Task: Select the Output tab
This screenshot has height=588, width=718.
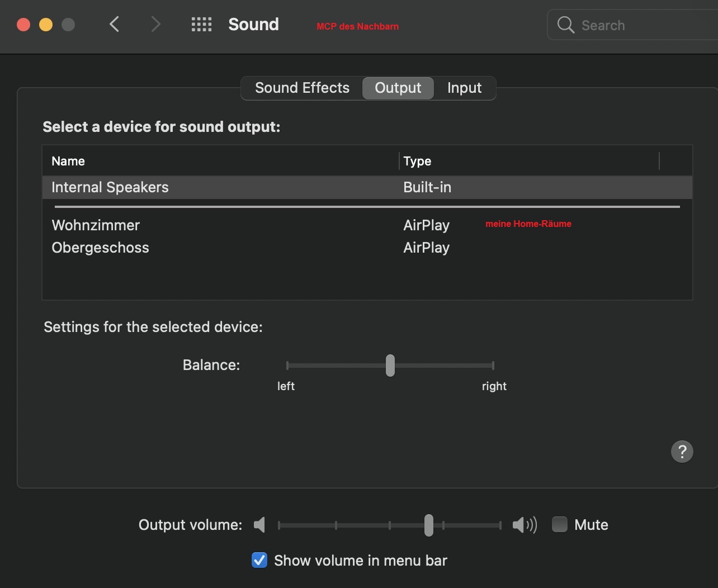Action: click(x=398, y=88)
